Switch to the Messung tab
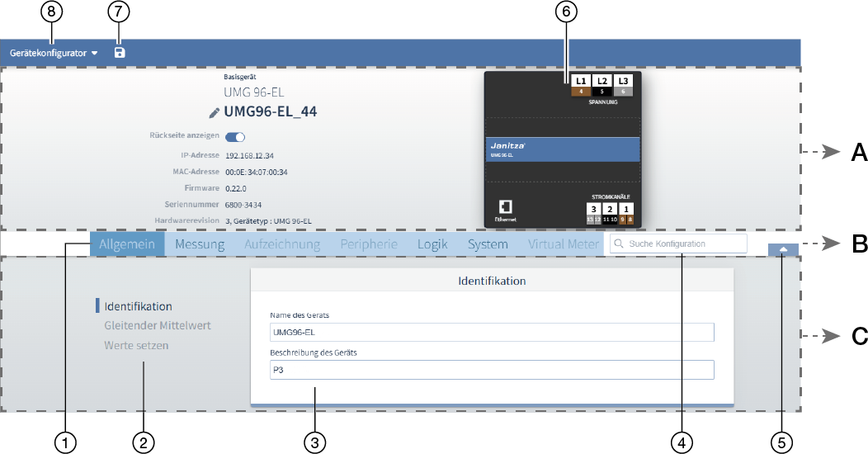The image size is (868, 454). pyautogui.click(x=199, y=244)
